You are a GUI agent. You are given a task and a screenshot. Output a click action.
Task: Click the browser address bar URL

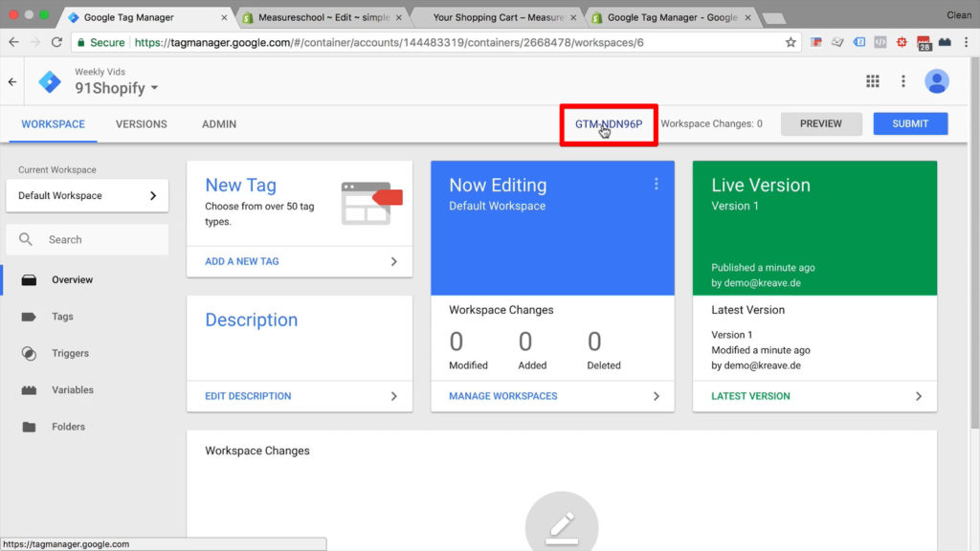(389, 42)
